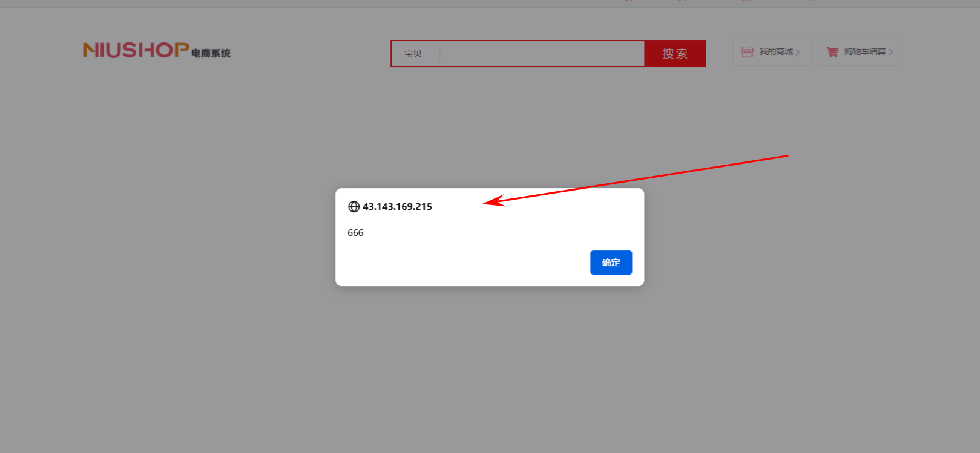Click the 确定 button in the alert
This screenshot has width=980, height=453.
click(x=611, y=262)
